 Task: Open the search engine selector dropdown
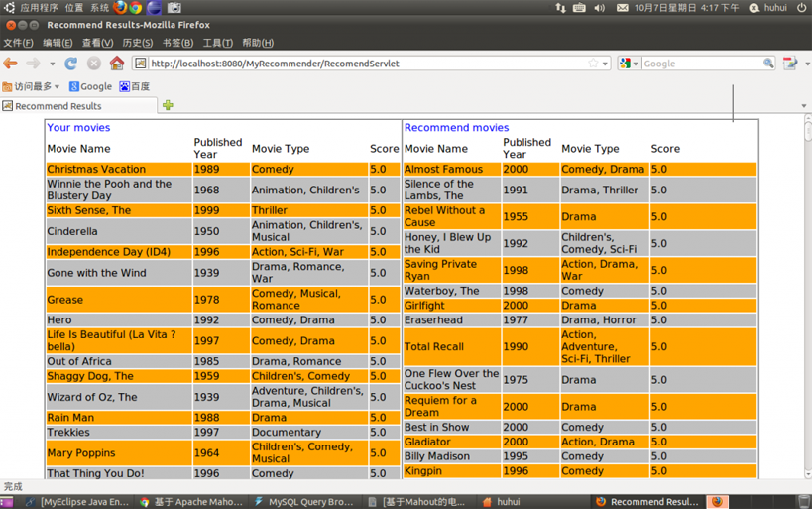point(629,64)
